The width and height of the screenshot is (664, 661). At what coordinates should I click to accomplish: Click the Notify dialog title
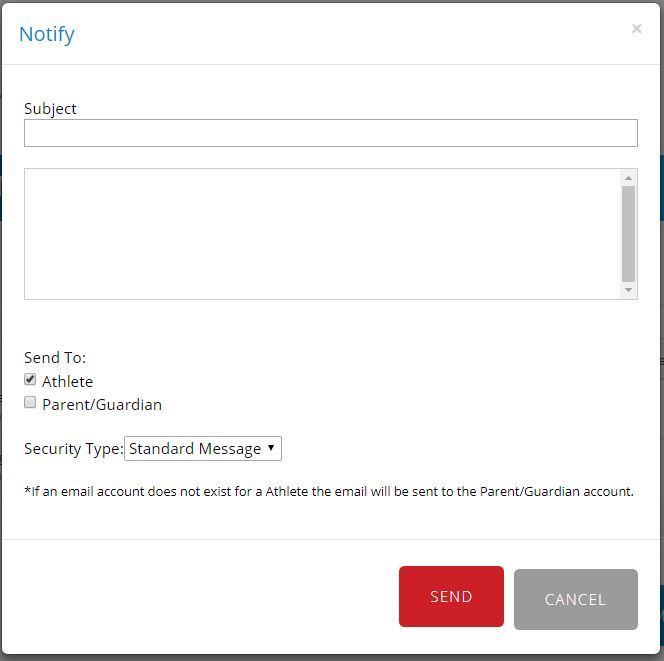[47, 35]
